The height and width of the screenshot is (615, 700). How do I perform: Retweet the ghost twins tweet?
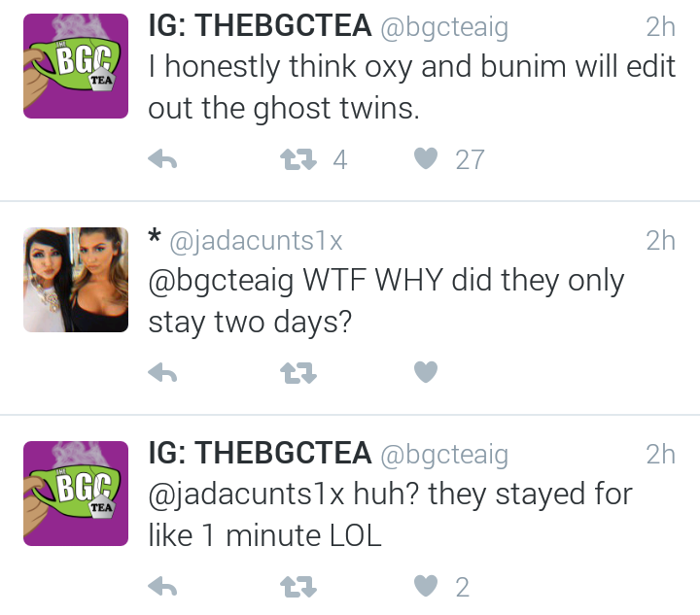298,159
